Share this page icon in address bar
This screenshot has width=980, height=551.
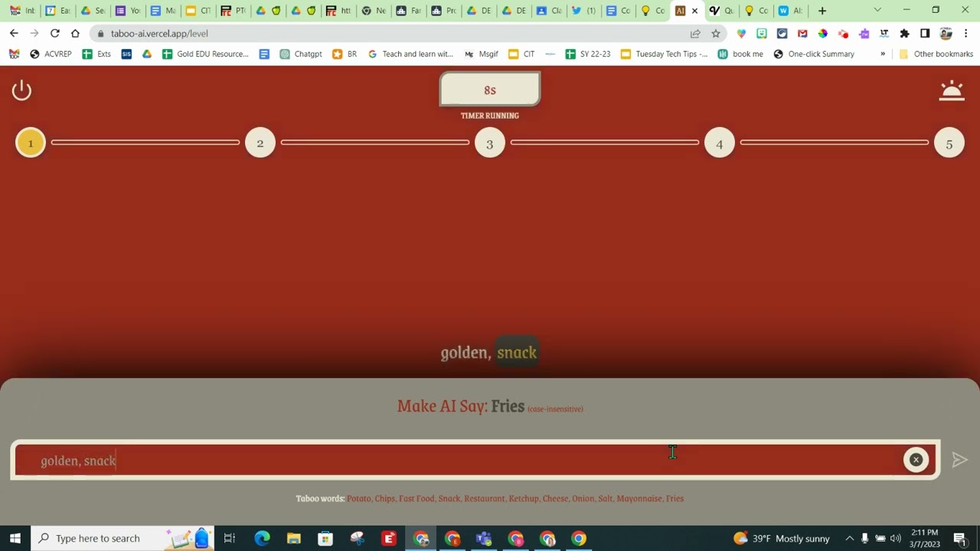(x=695, y=34)
